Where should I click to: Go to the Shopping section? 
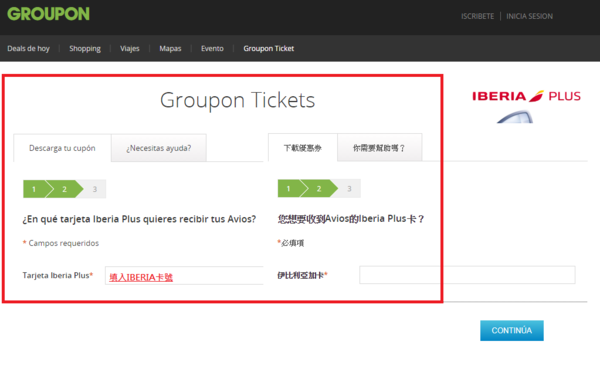(x=85, y=49)
